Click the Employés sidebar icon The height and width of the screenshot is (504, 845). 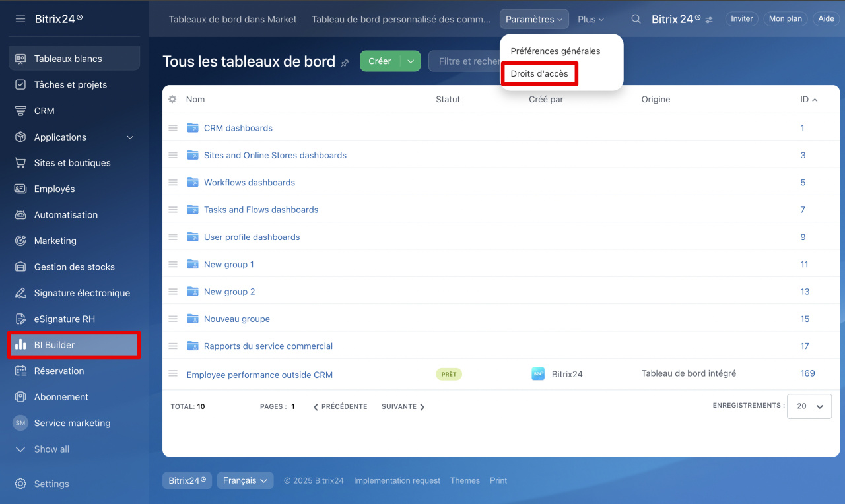tap(20, 189)
